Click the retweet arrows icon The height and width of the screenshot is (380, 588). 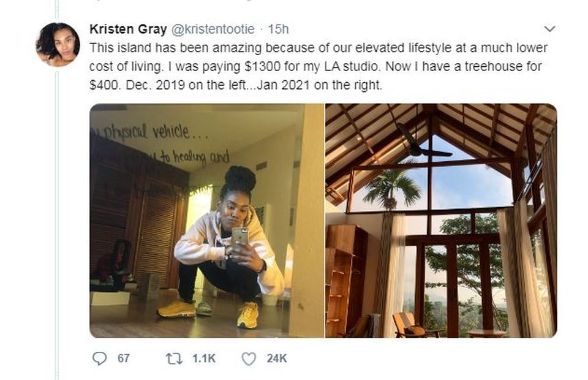pyautogui.click(x=175, y=359)
